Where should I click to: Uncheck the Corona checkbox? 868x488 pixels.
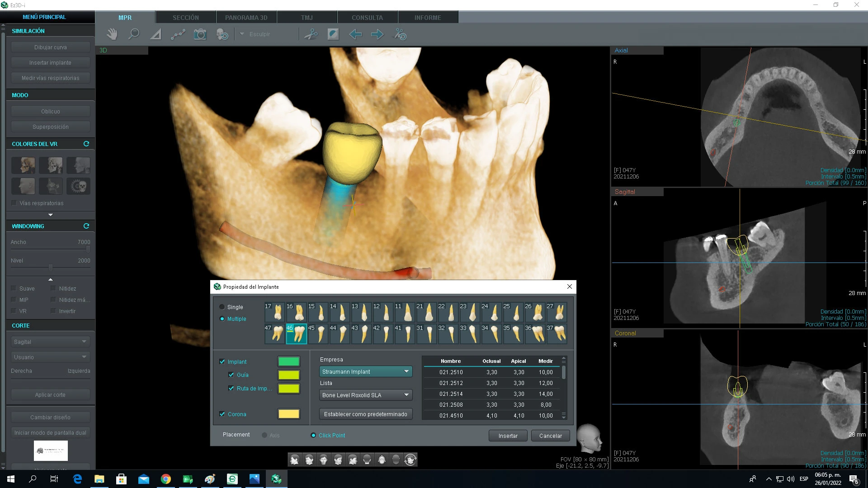pyautogui.click(x=222, y=414)
